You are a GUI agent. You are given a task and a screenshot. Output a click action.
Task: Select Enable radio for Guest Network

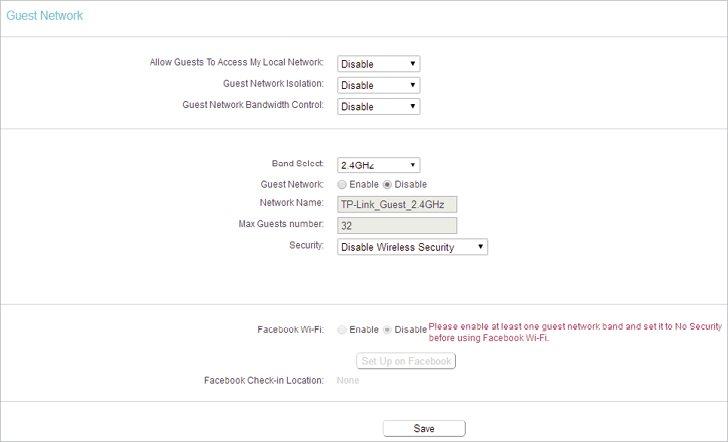tap(342, 185)
